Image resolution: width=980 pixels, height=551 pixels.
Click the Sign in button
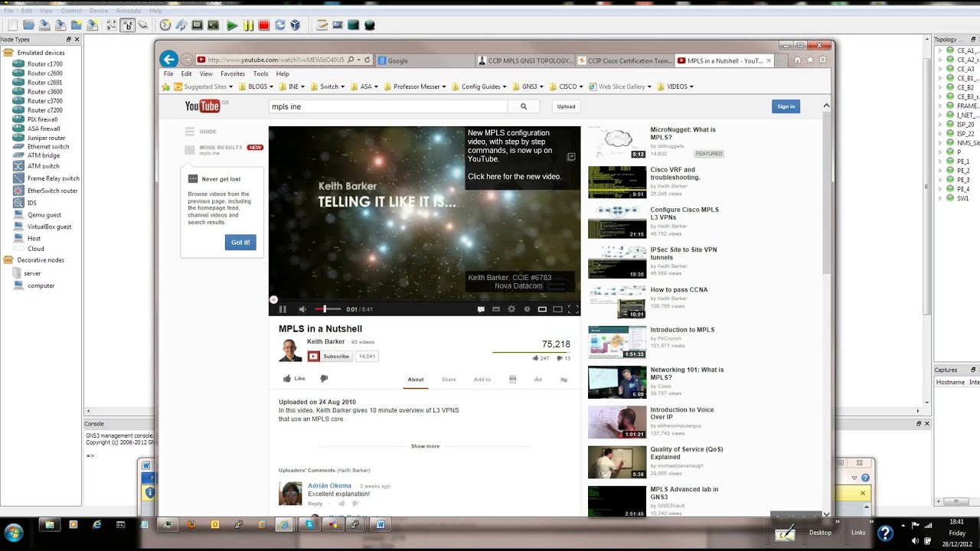coord(786,106)
